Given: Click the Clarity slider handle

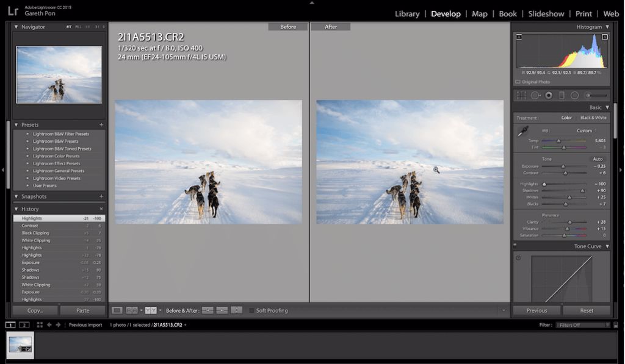Looking at the screenshot, I should coord(569,222).
